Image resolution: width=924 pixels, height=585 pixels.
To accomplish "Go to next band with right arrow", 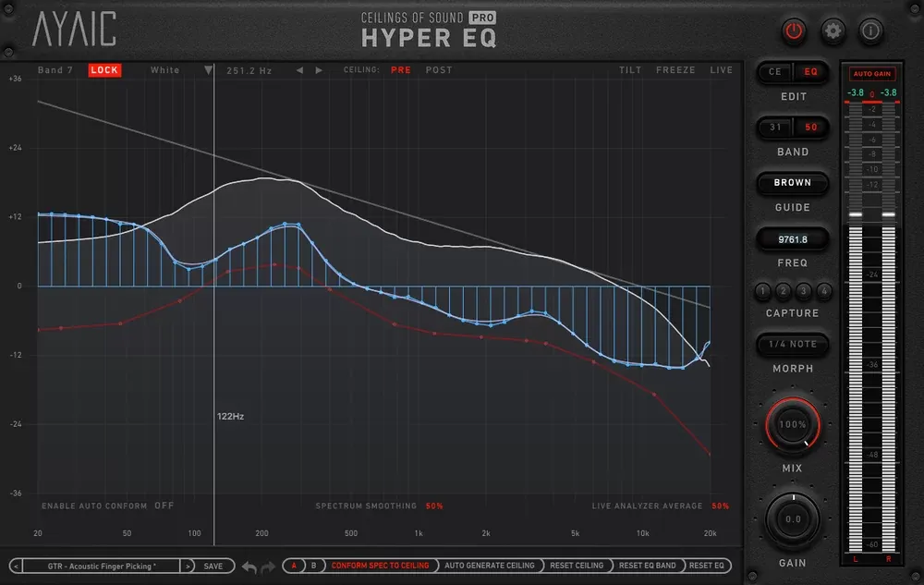I will coord(319,70).
